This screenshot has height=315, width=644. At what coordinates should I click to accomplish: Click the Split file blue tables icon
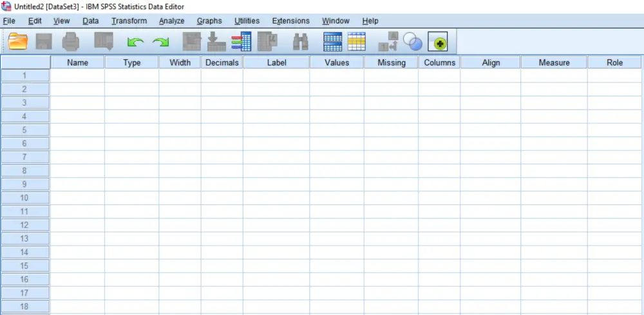point(333,41)
